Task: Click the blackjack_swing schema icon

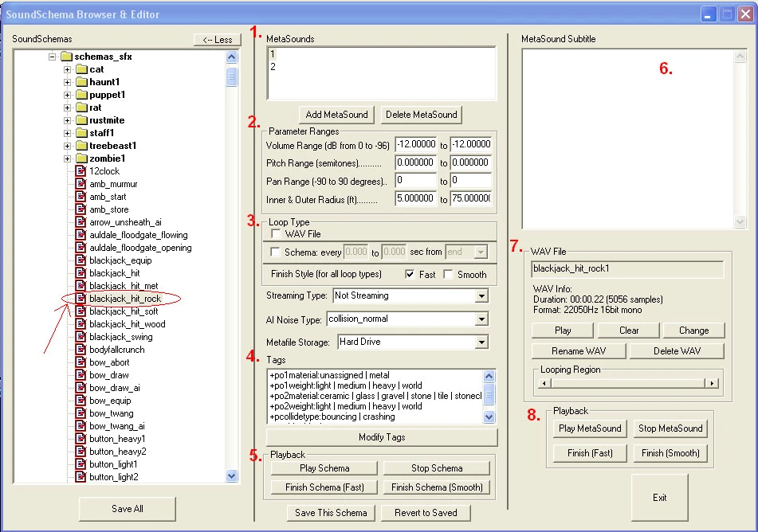Action: pyautogui.click(x=81, y=337)
